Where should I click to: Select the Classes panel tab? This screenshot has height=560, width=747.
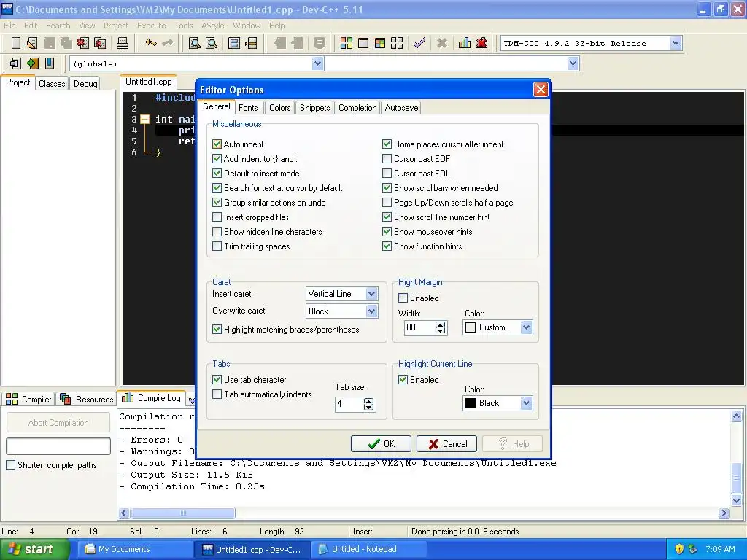[x=52, y=84]
